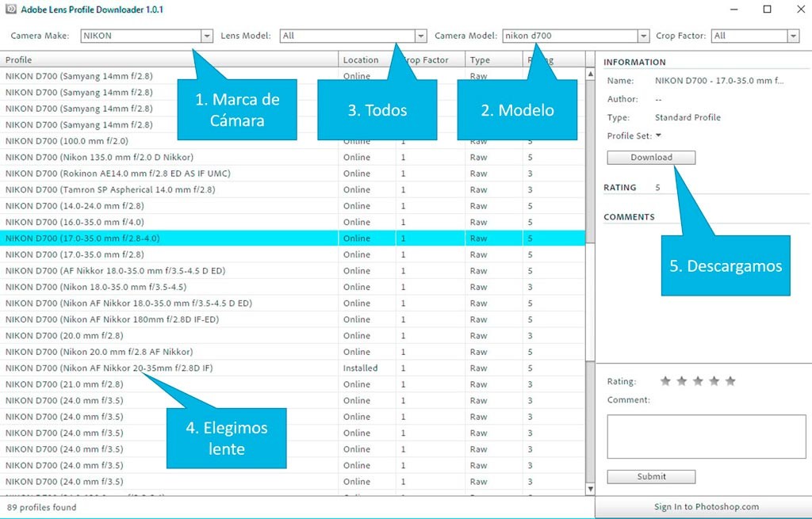Sort by the Type column header

pyautogui.click(x=492, y=60)
